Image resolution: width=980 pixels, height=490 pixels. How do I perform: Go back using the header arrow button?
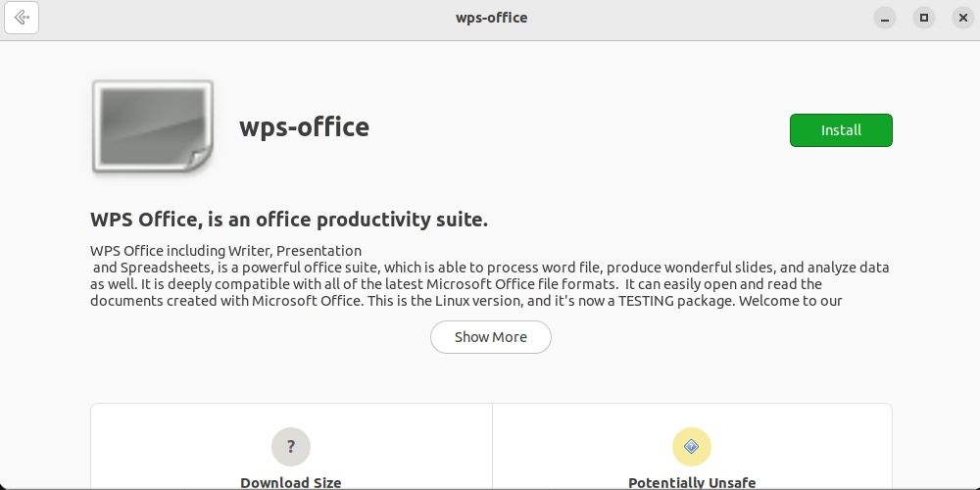[x=22, y=18]
